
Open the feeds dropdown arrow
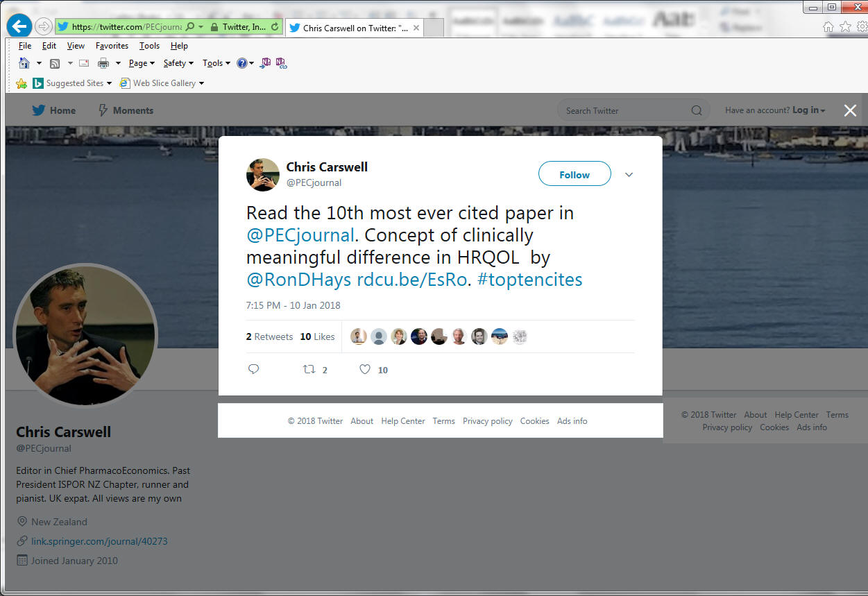click(x=70, y=63)
